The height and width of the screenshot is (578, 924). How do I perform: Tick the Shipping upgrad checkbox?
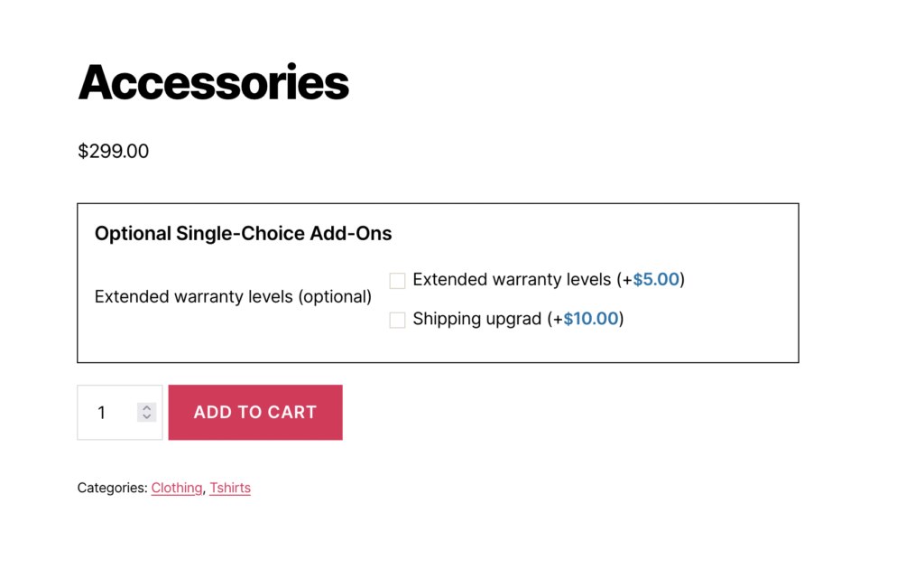point(397,320)
